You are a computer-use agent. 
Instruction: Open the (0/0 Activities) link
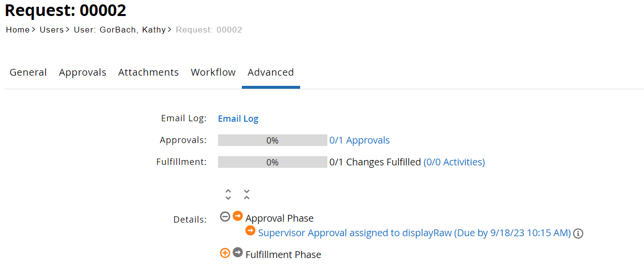(454, 162)
